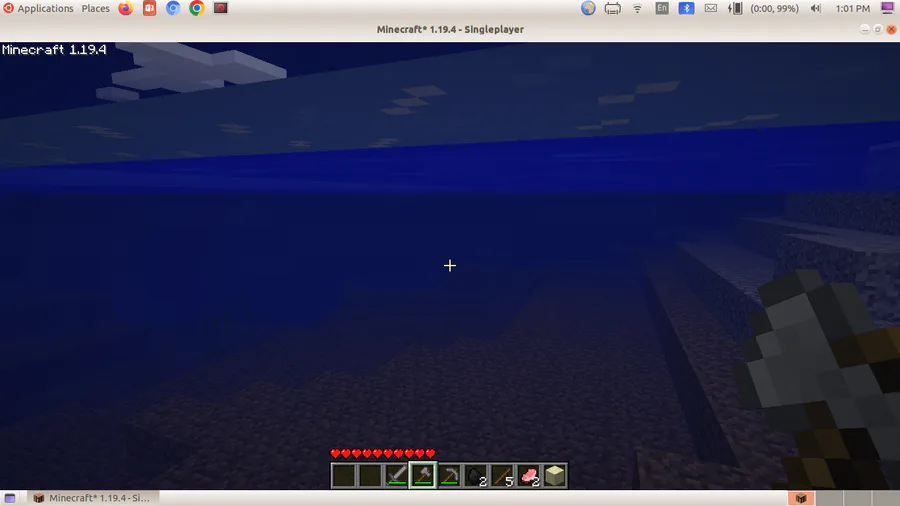Select the stone axe hotbar slot
The image size is (900, 506).
423,476
